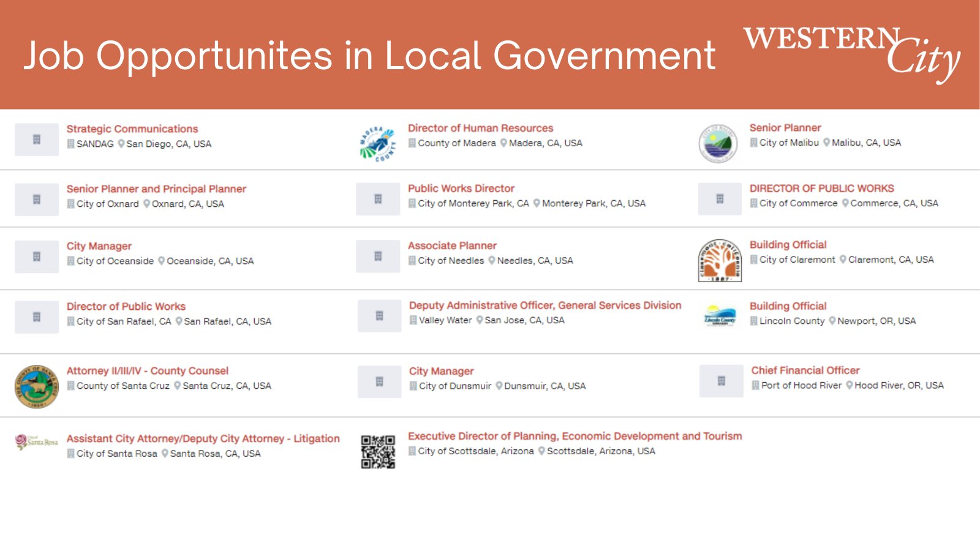Open the Chief Financial Officer listing
Image resolution: width=980 pixels, height=551 pixels.
(805, 370)
